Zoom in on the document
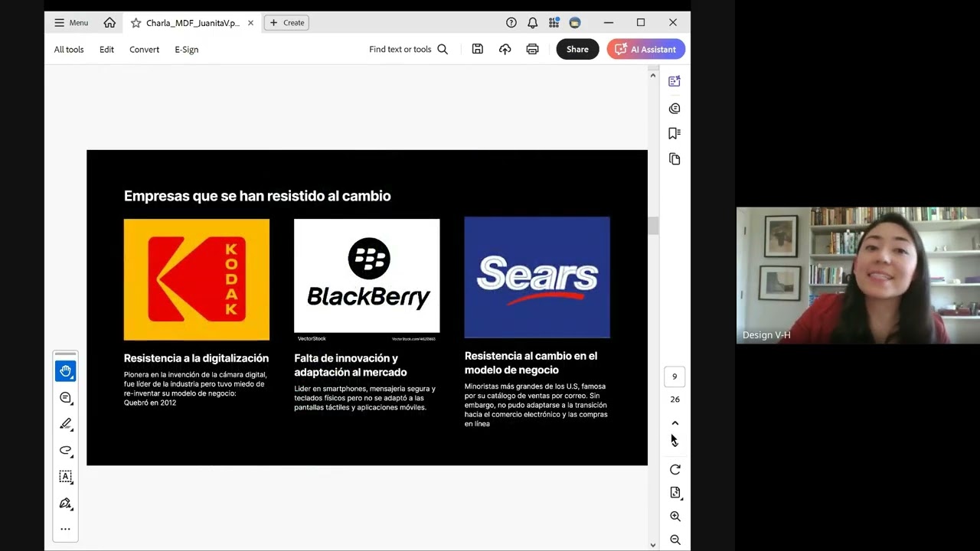This screenshot has height=551, width=980. (675, 517)
